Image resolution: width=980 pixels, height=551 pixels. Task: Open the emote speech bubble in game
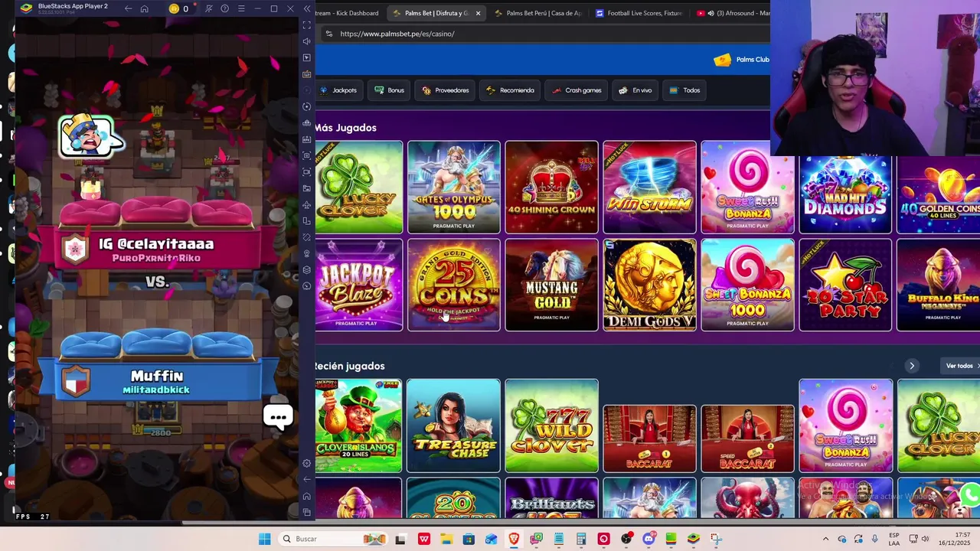click(278, 417)
